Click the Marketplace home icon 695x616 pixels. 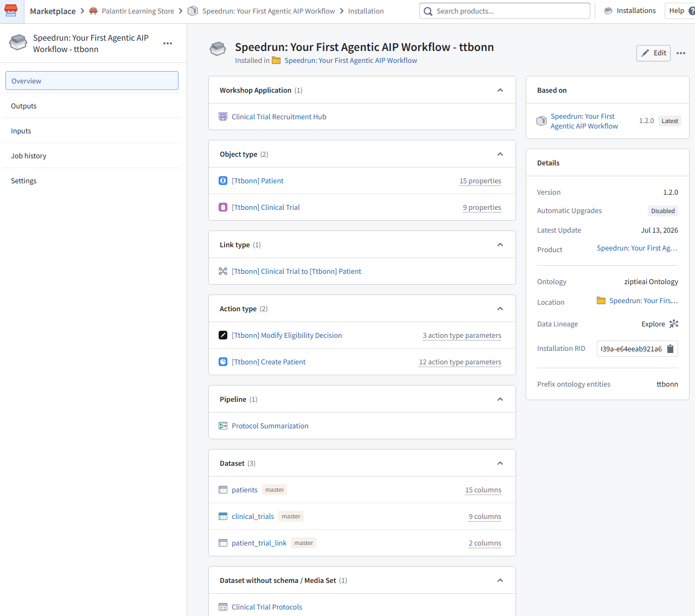pos(11,11)
